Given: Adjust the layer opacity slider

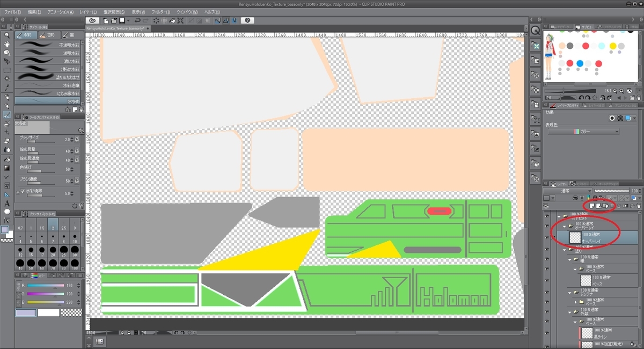Looking at the screenshot, I should coord(611,191).
